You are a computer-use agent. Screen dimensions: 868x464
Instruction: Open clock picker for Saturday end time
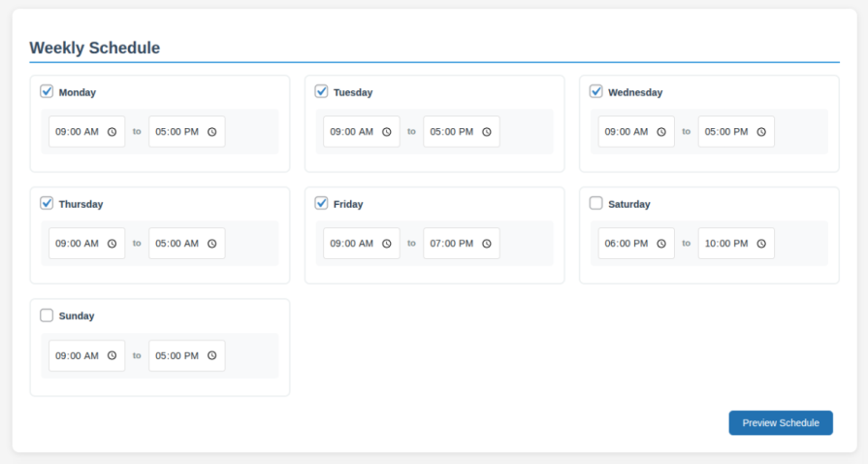coord(761,244)
